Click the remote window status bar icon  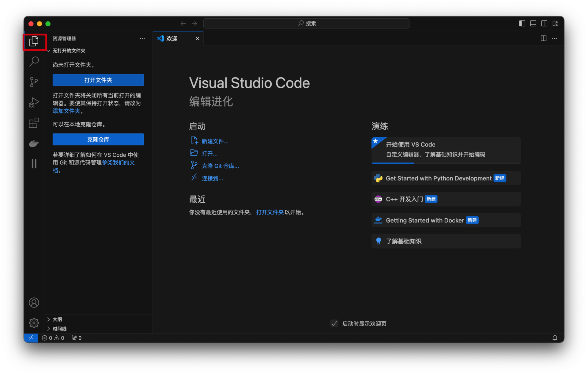(x=31, y=338)
